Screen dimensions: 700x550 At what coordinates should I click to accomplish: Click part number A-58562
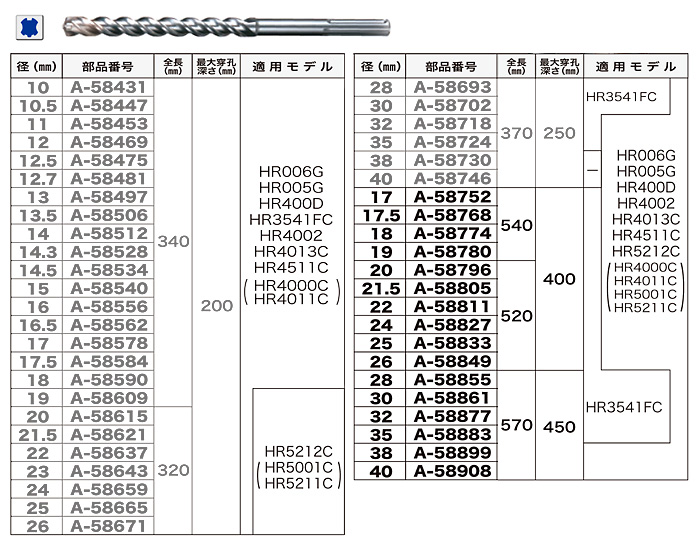click(x=109, y=325)
